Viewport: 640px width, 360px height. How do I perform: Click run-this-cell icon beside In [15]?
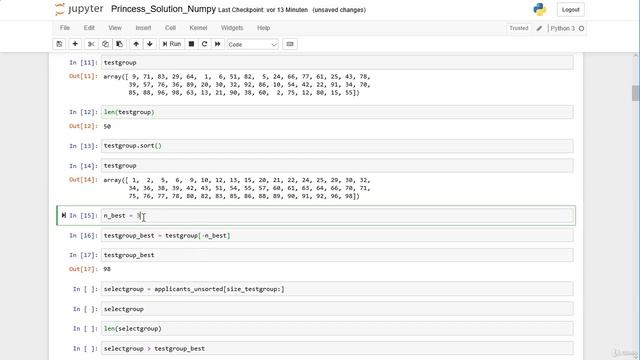pos(64,215)
